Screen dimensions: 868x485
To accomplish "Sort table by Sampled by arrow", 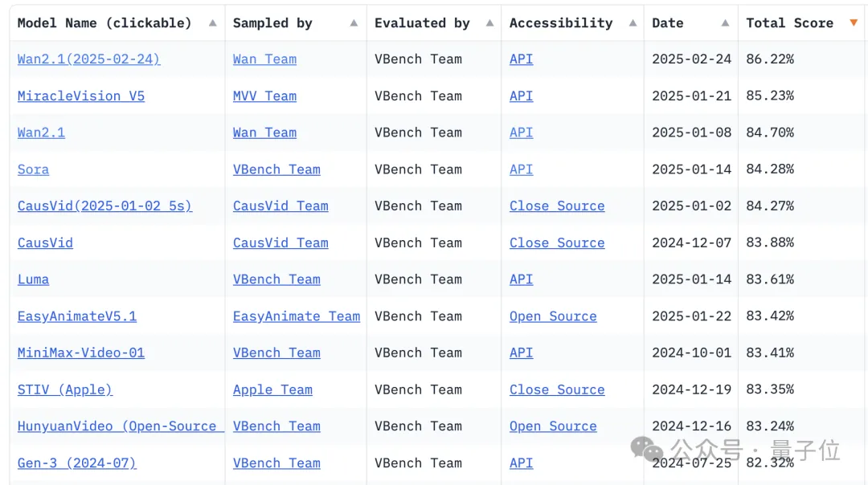I will (354, 23).
